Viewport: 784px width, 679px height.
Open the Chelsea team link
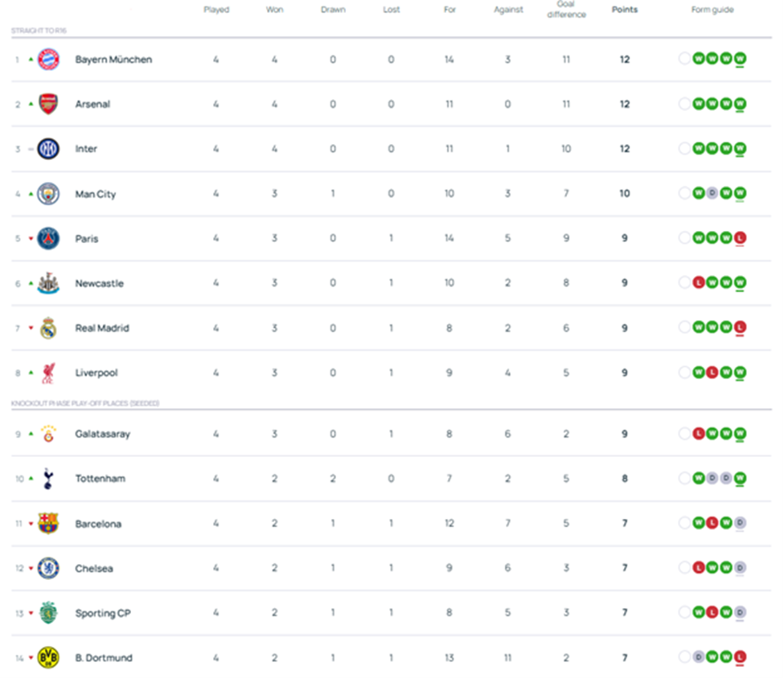(94, 569)
